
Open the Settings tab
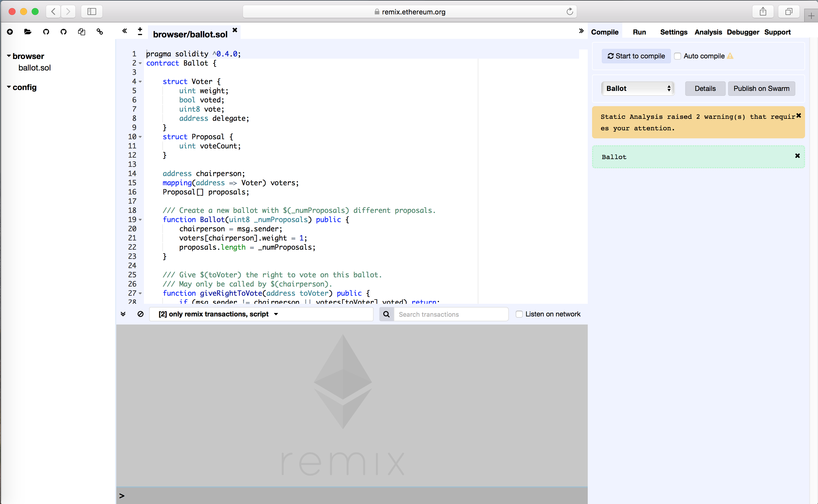click(674, 32)
